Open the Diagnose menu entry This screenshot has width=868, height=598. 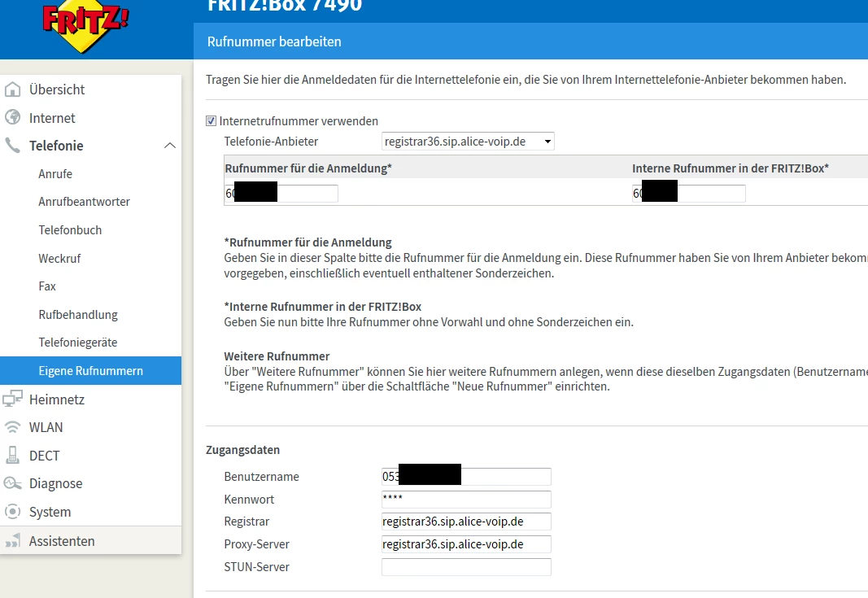(x=56, y=483)
